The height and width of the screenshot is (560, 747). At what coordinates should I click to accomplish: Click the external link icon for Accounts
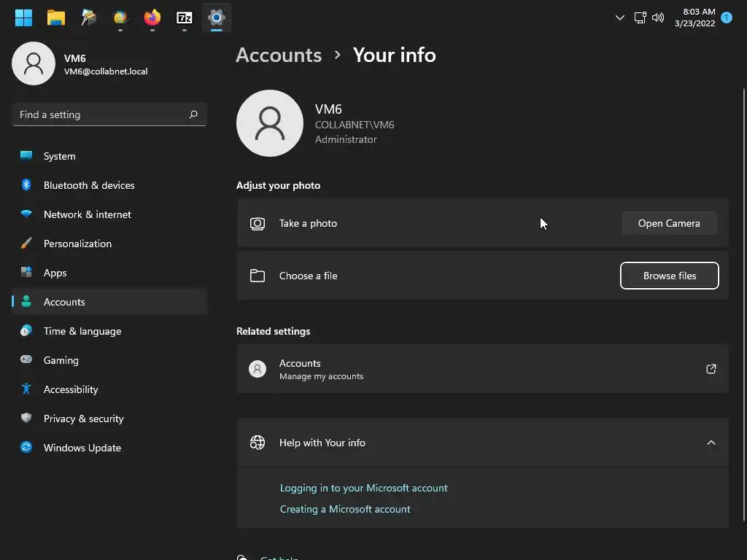(711, 369)
